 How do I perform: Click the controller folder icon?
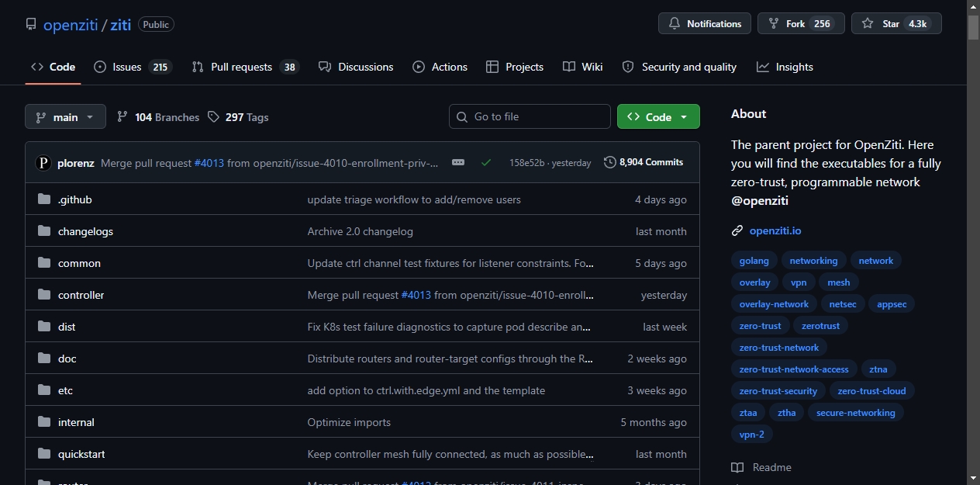pyautogui.click(x=44, y=295)
